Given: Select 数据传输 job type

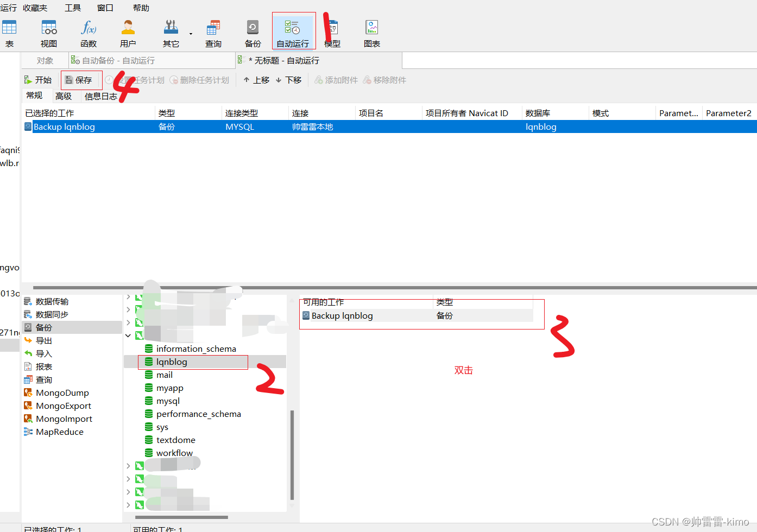Looking at the screenshot, I should (x=72, y=301).
